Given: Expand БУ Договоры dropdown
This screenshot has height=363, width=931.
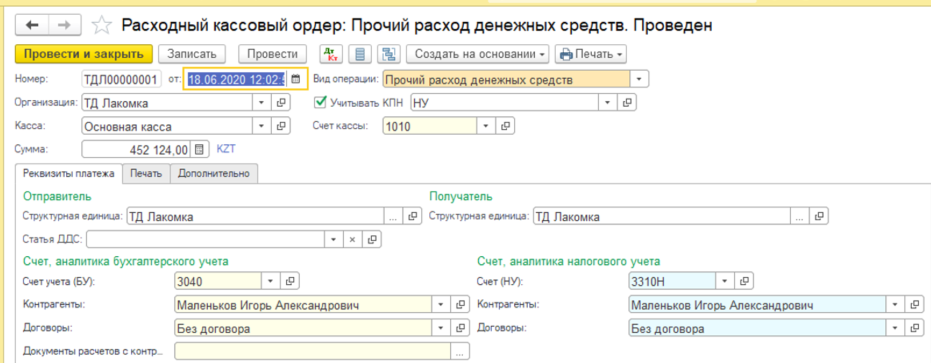Looking at the screenshot, I should 441,327.
